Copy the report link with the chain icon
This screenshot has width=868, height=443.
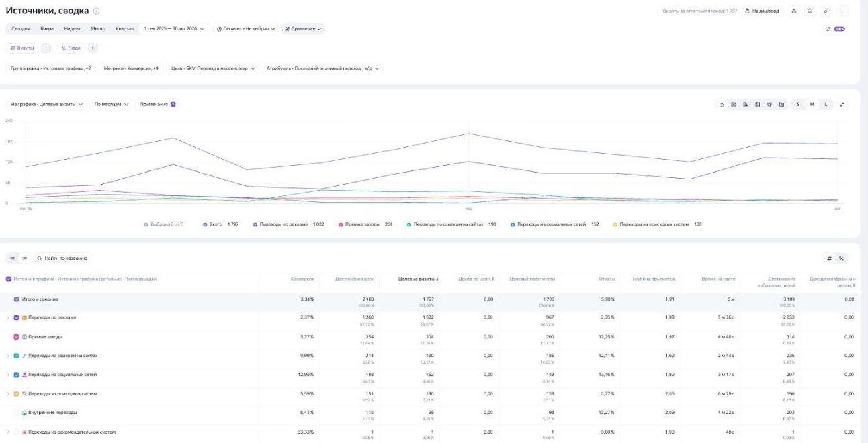coord(826,11)
